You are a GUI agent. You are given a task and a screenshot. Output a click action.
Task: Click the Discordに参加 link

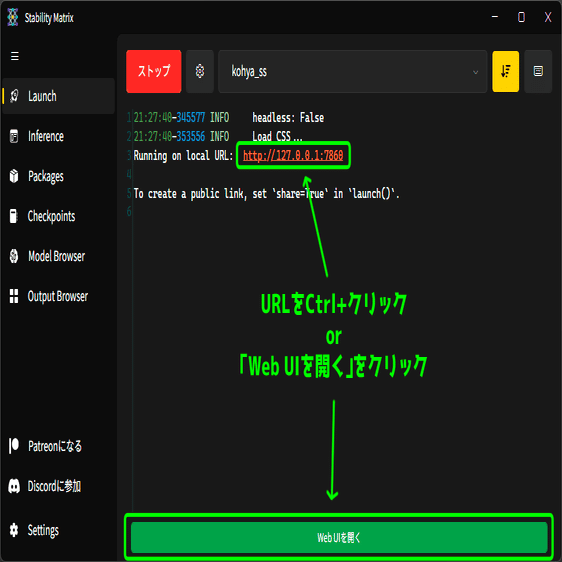point(58,486)
